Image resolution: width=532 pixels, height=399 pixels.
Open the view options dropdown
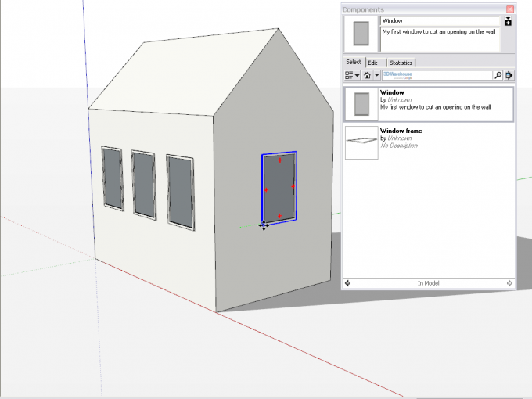[352, 76]
